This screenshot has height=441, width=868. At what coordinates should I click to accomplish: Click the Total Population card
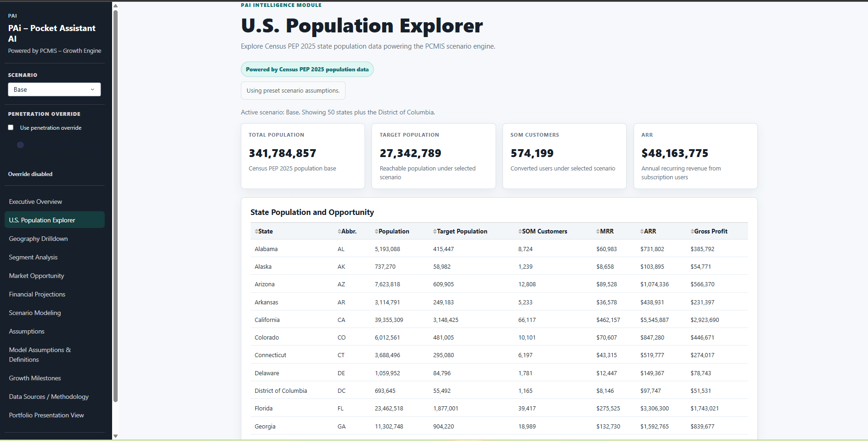pos(303,156)
